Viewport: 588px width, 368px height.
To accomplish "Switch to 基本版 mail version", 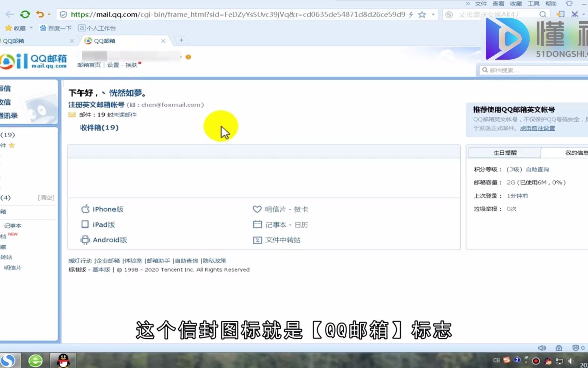I will (101, 270).
